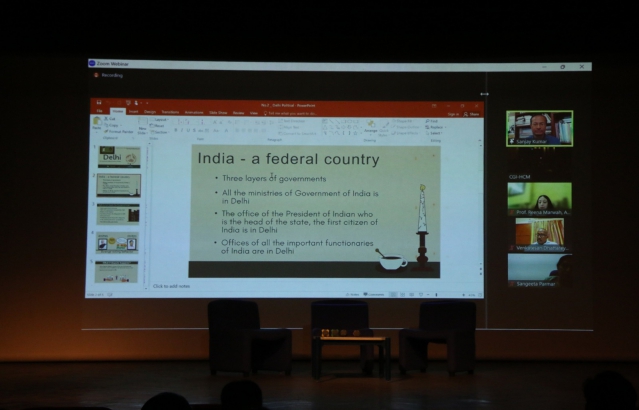Click the Tell me what you want to do lightbulb
Screen dimensions: 639x410
(x=265, y=113)
